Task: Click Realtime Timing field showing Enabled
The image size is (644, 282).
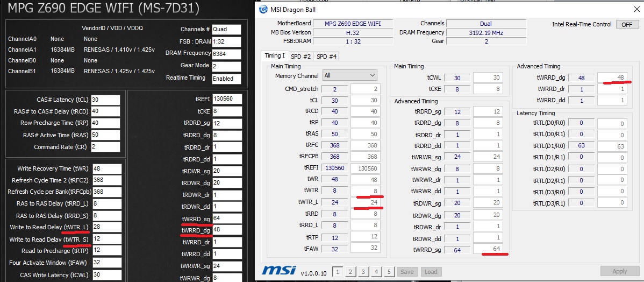Action: [x=226, y=79]
